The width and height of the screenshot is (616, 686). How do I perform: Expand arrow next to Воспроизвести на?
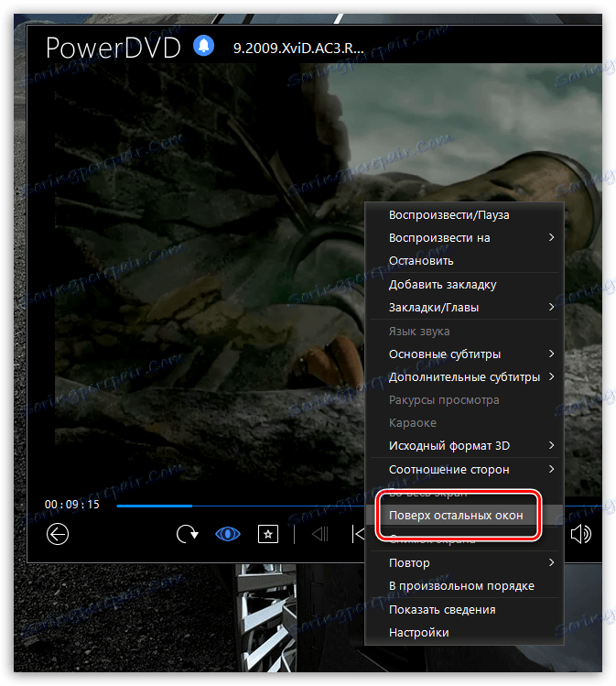(551, 237)
